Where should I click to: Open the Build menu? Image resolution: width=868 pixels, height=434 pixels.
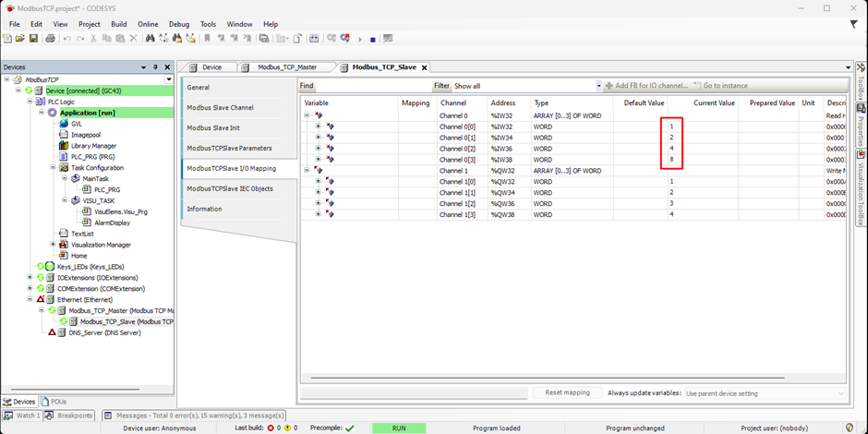[x=118, y=24]
